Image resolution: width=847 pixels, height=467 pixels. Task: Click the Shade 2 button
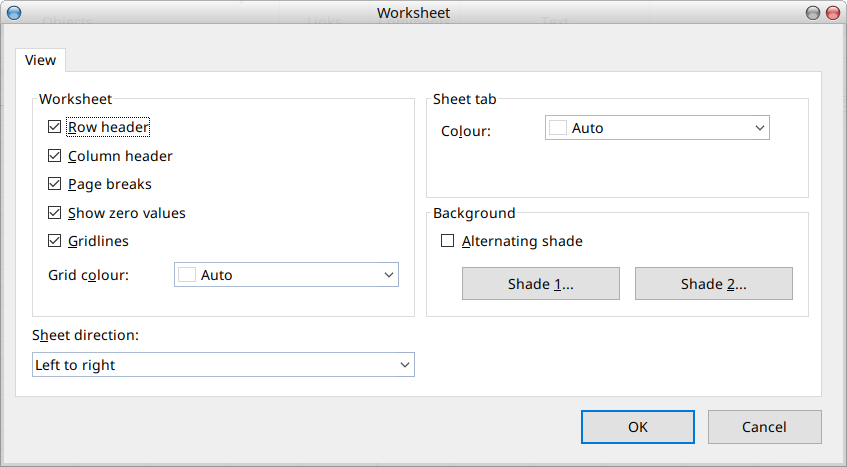pos(713,284)
